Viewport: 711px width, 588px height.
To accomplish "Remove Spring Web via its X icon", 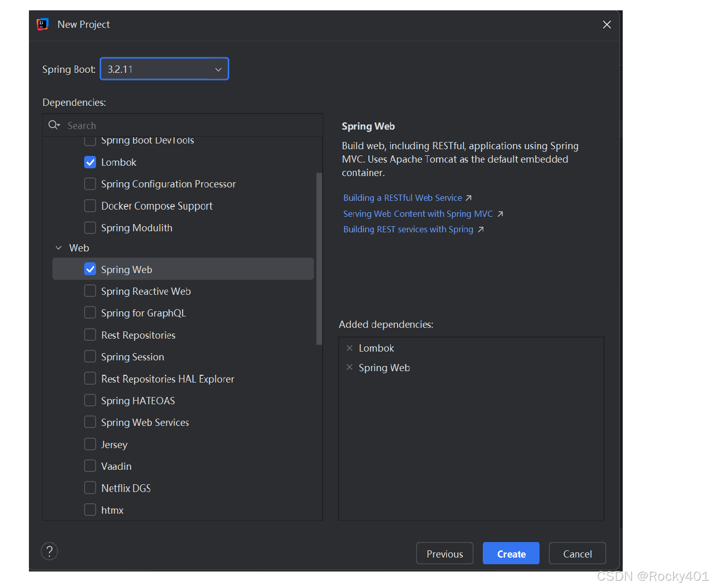I will coord(350,367).
